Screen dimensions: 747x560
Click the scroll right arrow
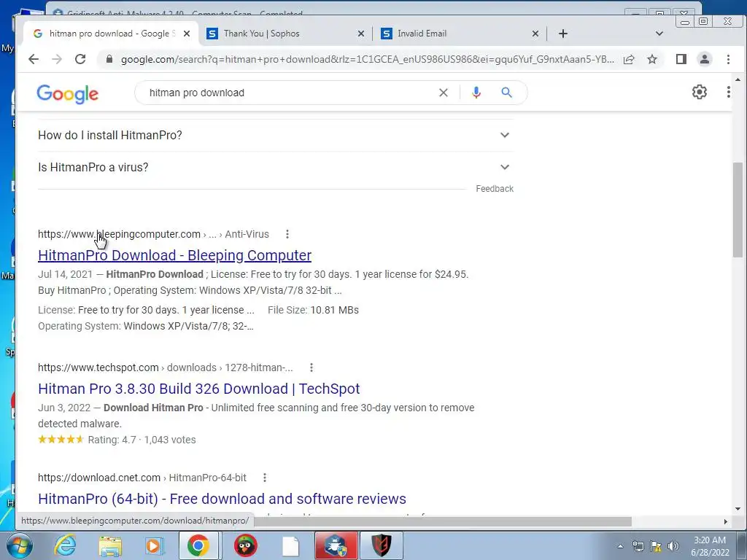click(x=726, y=521)
